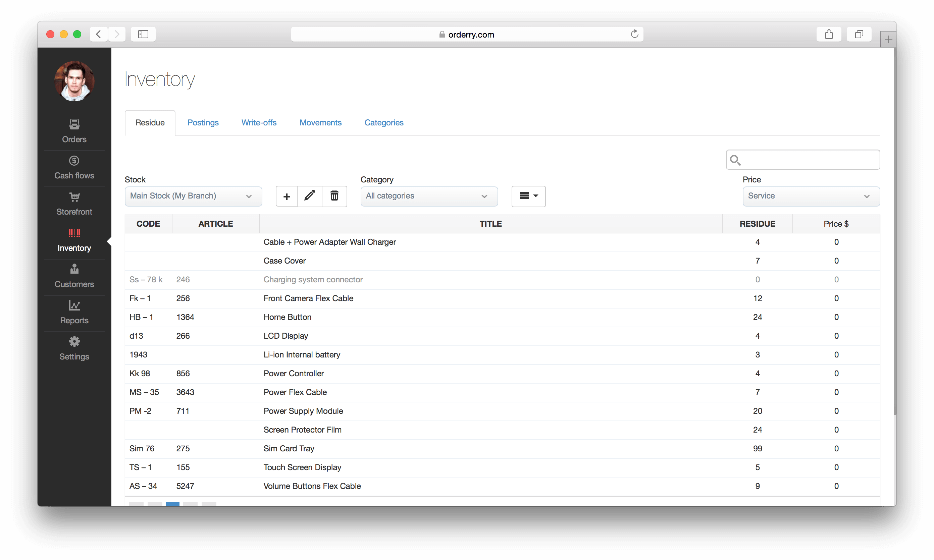Go to Storefront cart icon
This screenshot has width=934, height=560.
point(74,197)
